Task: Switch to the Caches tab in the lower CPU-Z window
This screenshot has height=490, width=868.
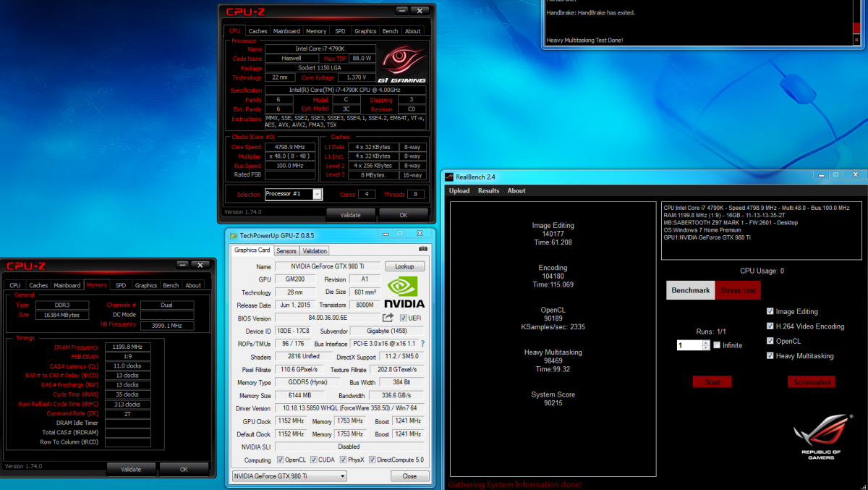Action: point(38,285)
